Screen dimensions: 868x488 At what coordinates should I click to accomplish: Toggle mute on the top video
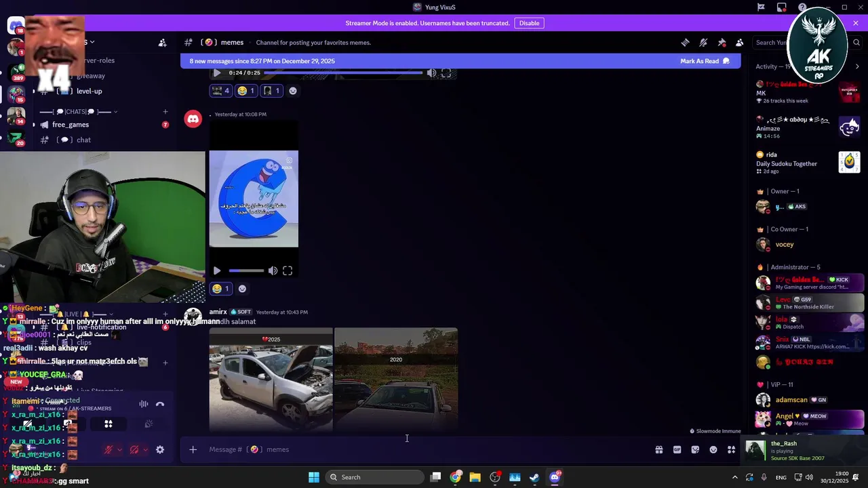[x=431, y=73]
